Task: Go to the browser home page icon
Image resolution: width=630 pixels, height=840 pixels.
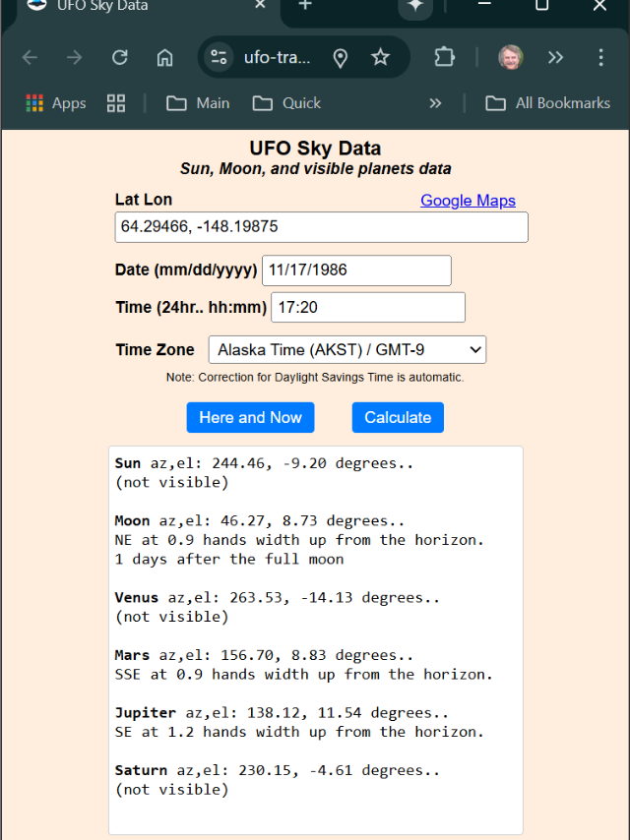Action: (x=165, y=57)
